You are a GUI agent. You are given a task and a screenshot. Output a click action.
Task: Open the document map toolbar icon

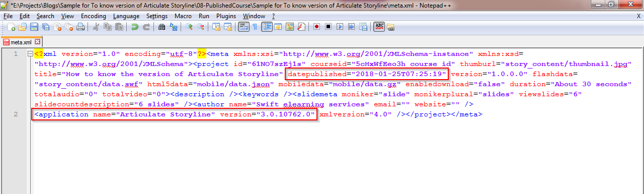pos(290,26)
